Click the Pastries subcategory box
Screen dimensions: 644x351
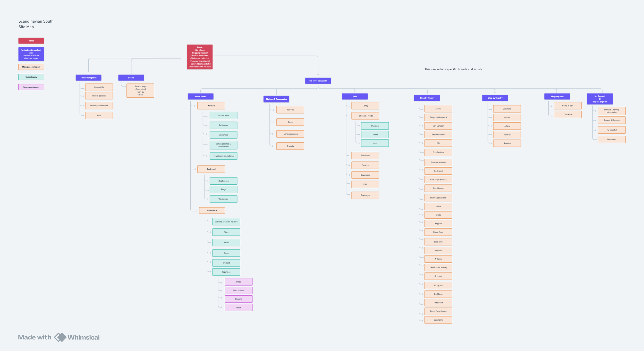coord(375,126)
